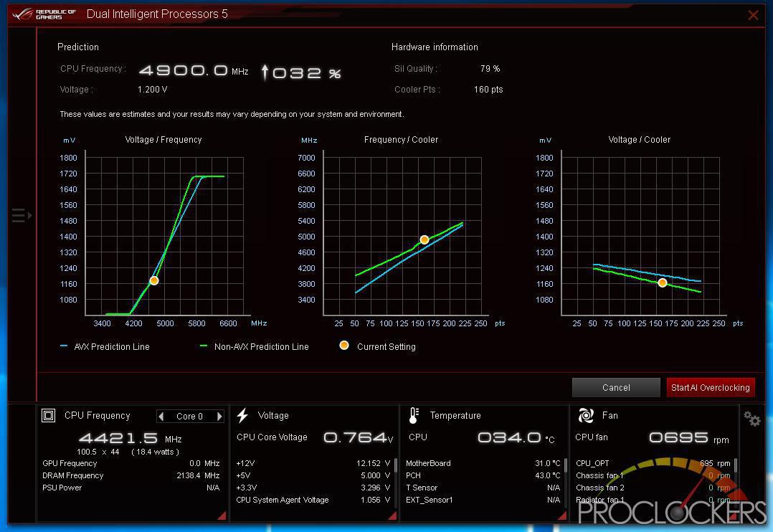The width and height of the screenshot is (773, 532).
Task: Click the '+3.3V' voltage row label
Action: (247, 488)
